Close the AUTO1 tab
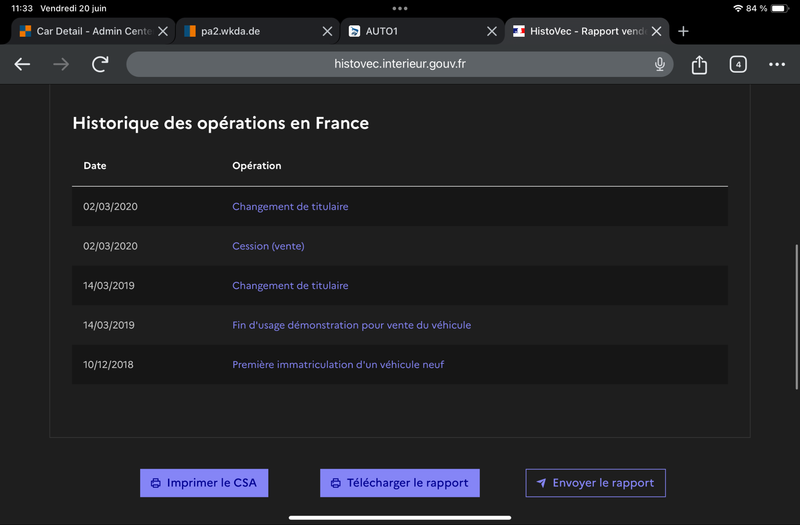 click(492, 31)
